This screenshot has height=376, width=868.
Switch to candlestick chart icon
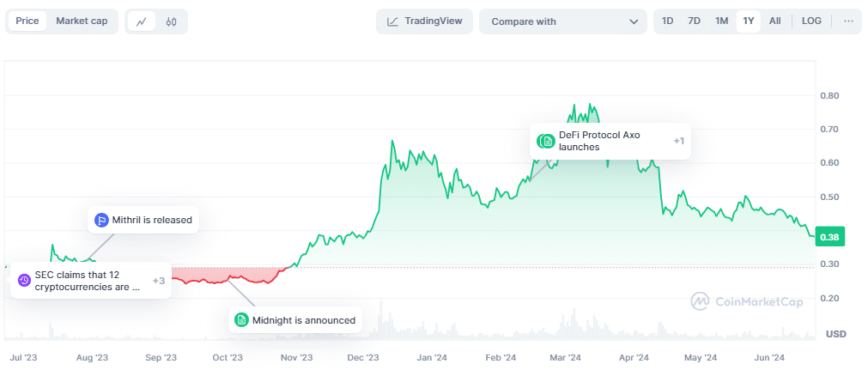tap(171, 21)
